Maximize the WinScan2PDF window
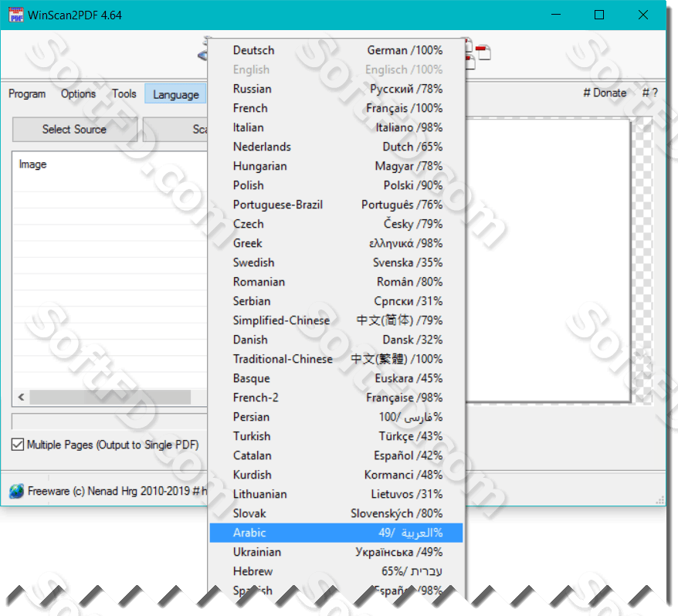Image resolution: width=678 pixels, height=616 pixels. pos(599,15)
